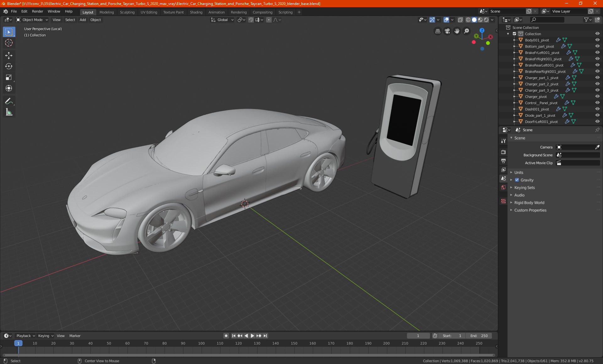Open the Render properties tab

[x=503, y=152]
